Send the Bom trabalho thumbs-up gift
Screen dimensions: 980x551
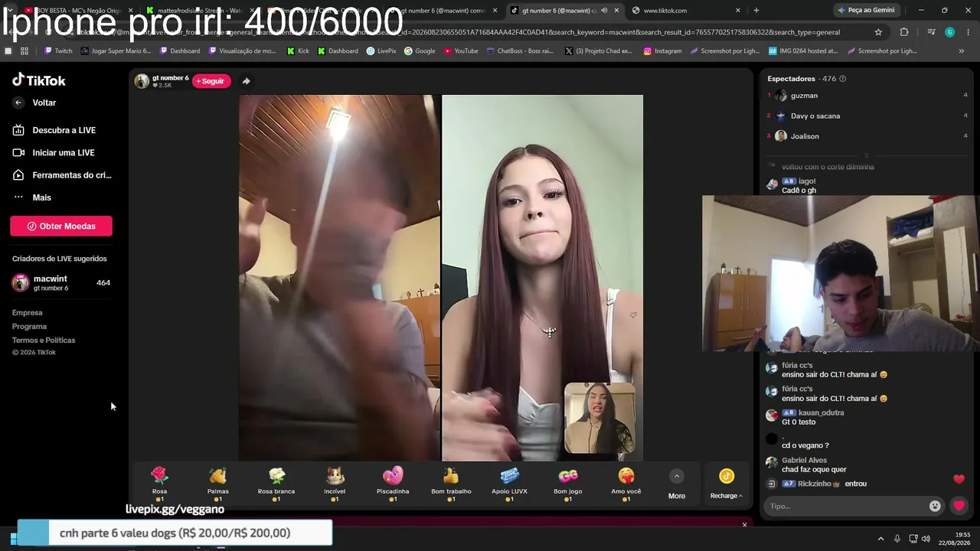(451, 484)
